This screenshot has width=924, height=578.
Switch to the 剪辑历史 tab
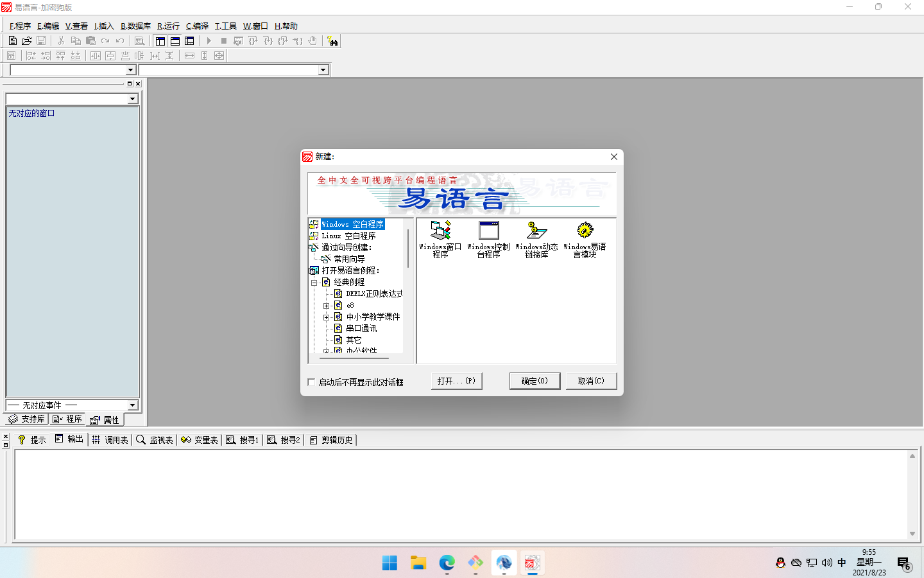[331, 440]
